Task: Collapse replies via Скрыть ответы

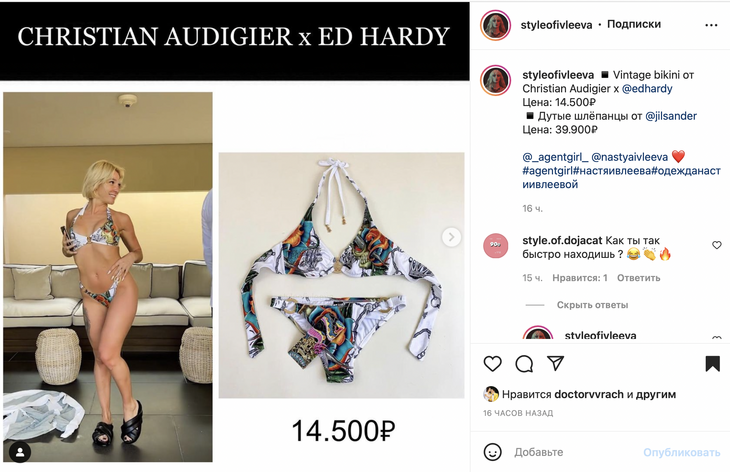Action: 592,305
